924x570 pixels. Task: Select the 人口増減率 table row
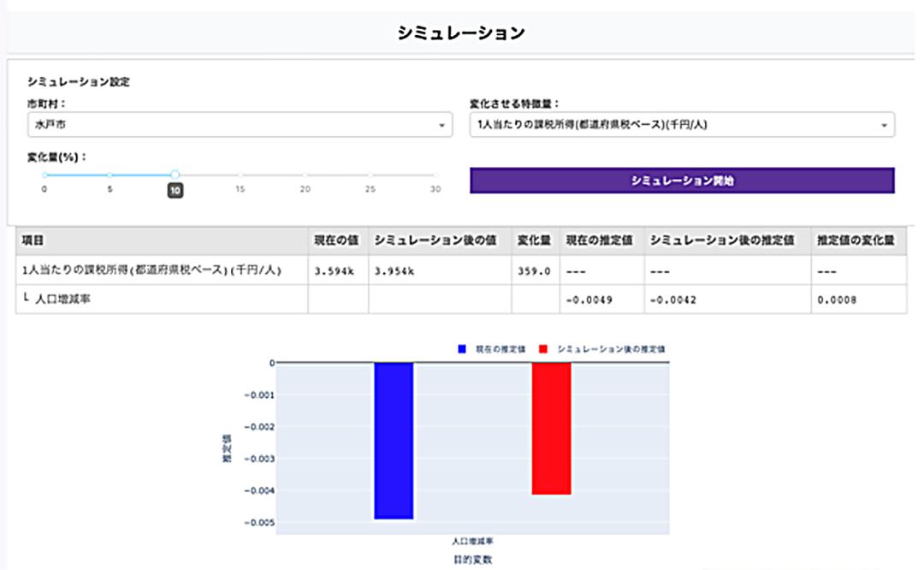pos(161,300)
